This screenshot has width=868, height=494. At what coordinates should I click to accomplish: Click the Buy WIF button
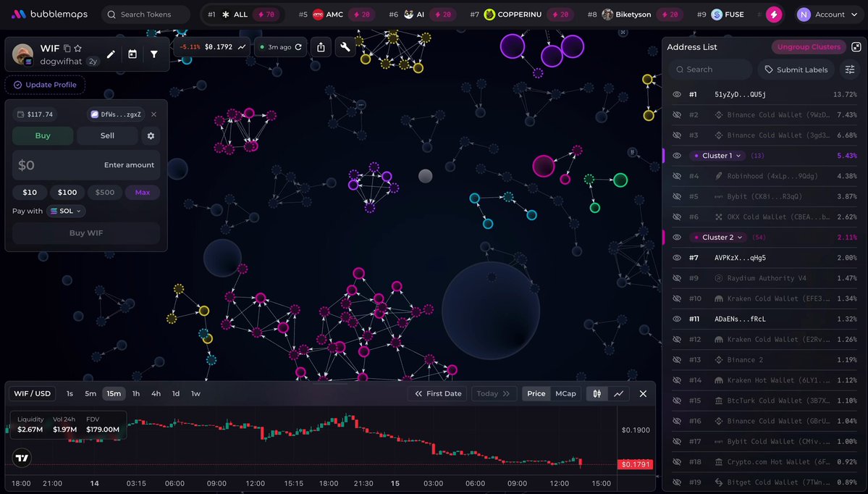pyautogui.click(x=86, y=233)
